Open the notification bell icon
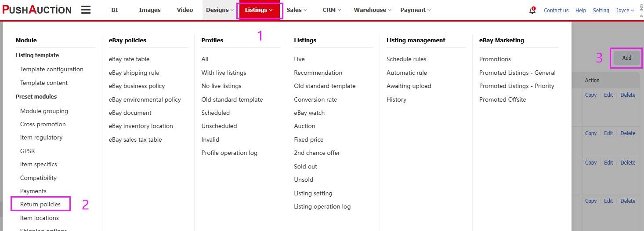The image size is (644, 231). [532, 10]
